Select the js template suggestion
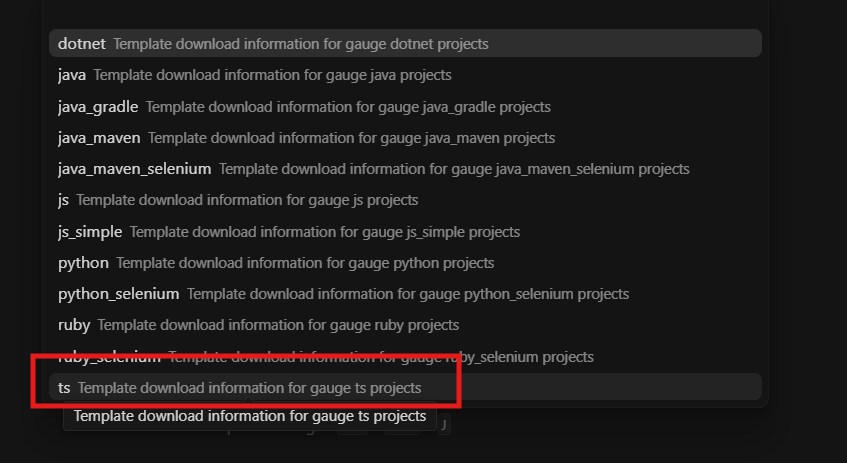Image resolution: width=847 pixels, height=463 pixels. pyautogui.click(x=405, y=200)
